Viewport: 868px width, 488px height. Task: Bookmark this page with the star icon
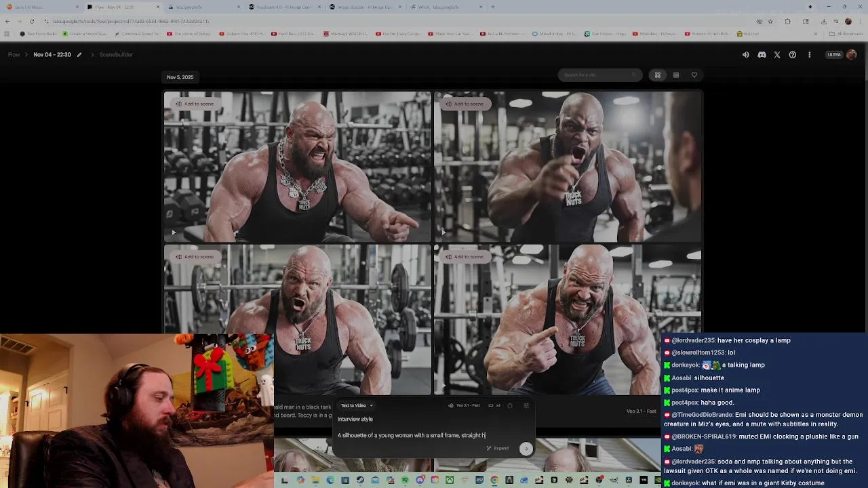pos(770,21)
